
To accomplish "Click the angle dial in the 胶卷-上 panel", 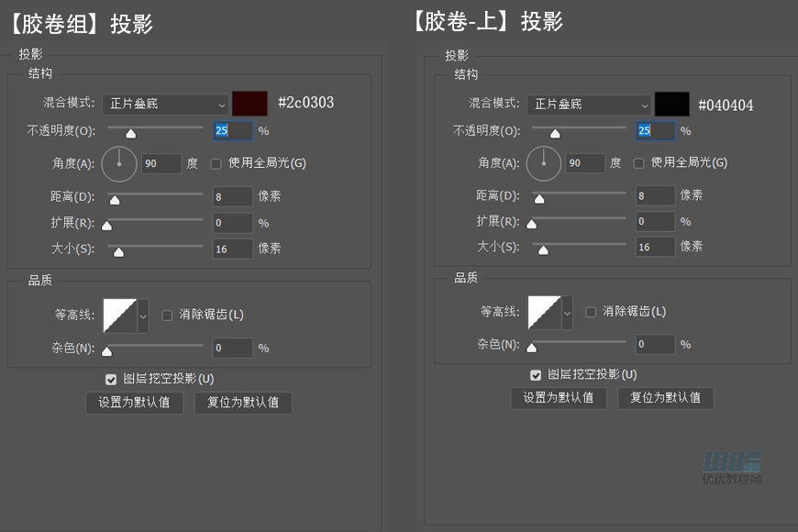I will (x=543, y=162).
